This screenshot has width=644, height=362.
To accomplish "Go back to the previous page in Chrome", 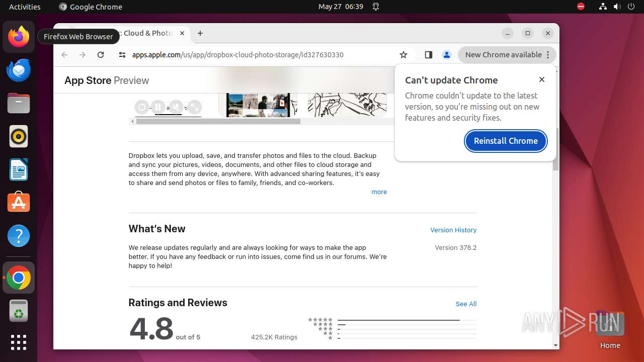I will (x=64, y=55).
